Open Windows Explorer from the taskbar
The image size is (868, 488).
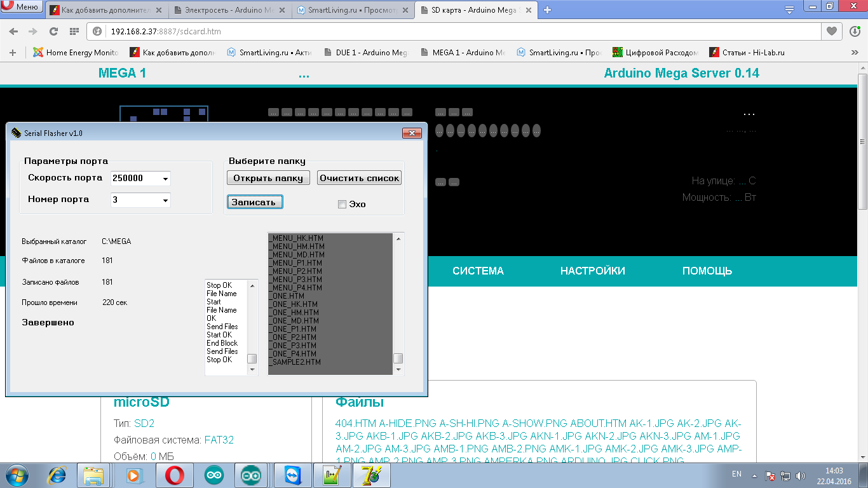(93, 475)
